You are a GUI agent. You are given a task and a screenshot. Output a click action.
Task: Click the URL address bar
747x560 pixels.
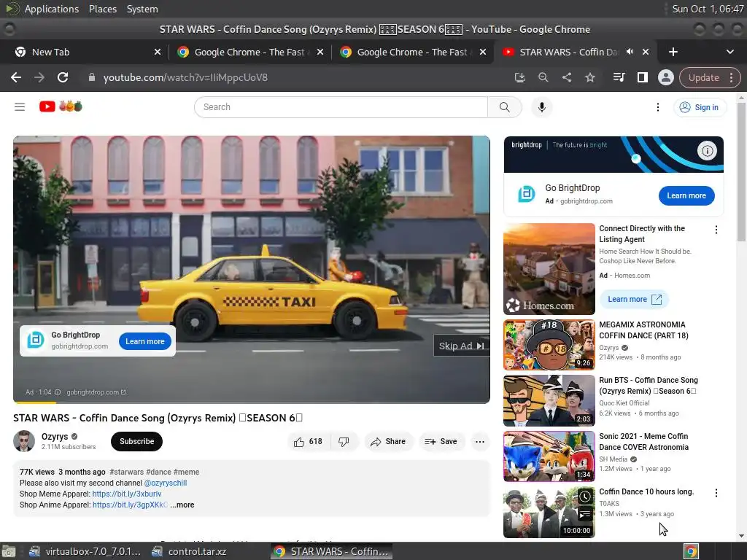click(295, 77)
